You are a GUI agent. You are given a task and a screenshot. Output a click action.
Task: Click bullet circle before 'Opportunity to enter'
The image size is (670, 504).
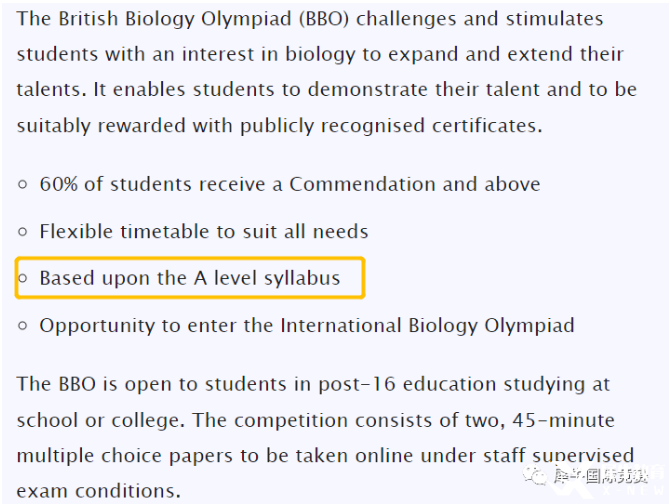click(23, 326)
